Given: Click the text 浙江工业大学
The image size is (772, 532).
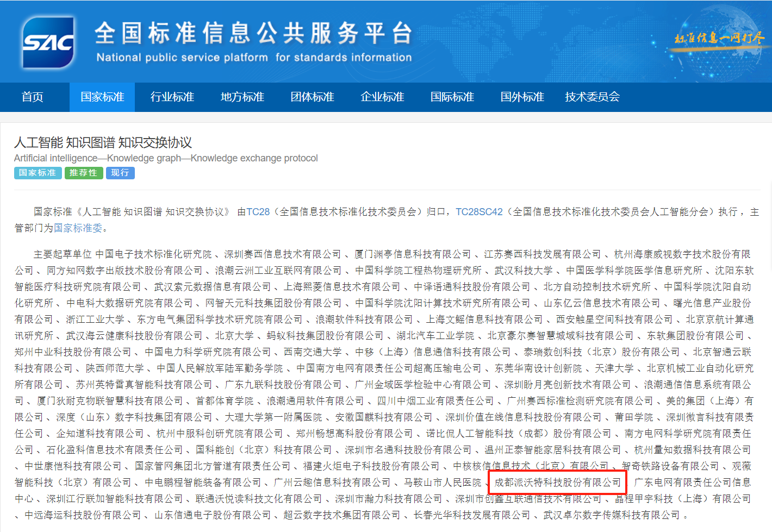Looking at the screenshot, I should click(x=95, y=320).
